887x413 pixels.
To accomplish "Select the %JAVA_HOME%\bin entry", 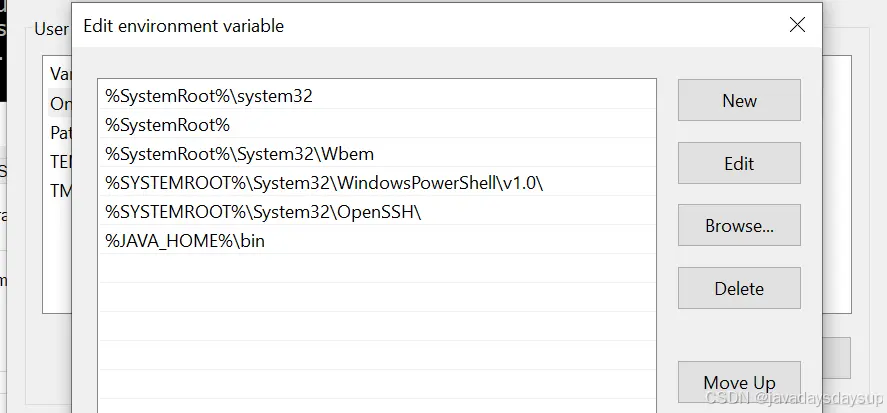I will 185,241.
